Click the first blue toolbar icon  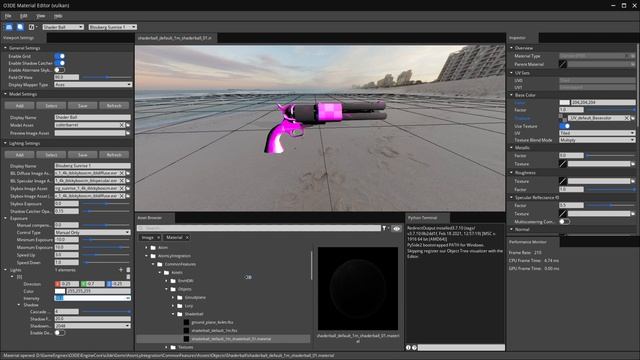point(9,27)
